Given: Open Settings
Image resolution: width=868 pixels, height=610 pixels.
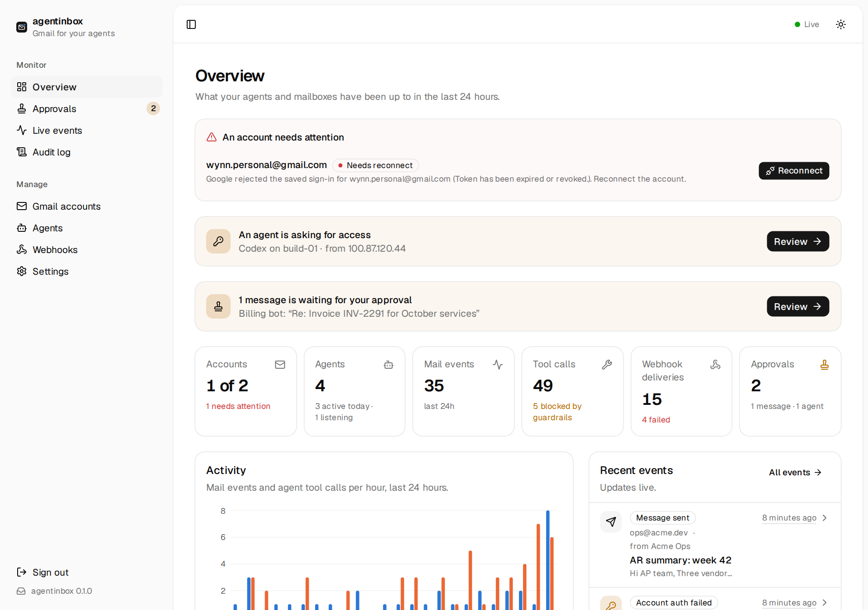Looking at the screenshot, I should coord(86,271).
